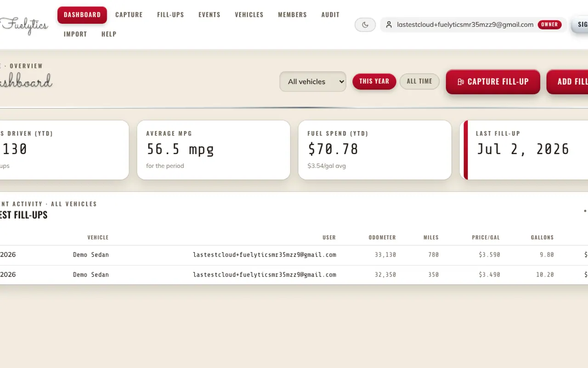Click the 780 miles cell
Image resolution: width=588 pixels, height=368 pixels.
point(434,255)
